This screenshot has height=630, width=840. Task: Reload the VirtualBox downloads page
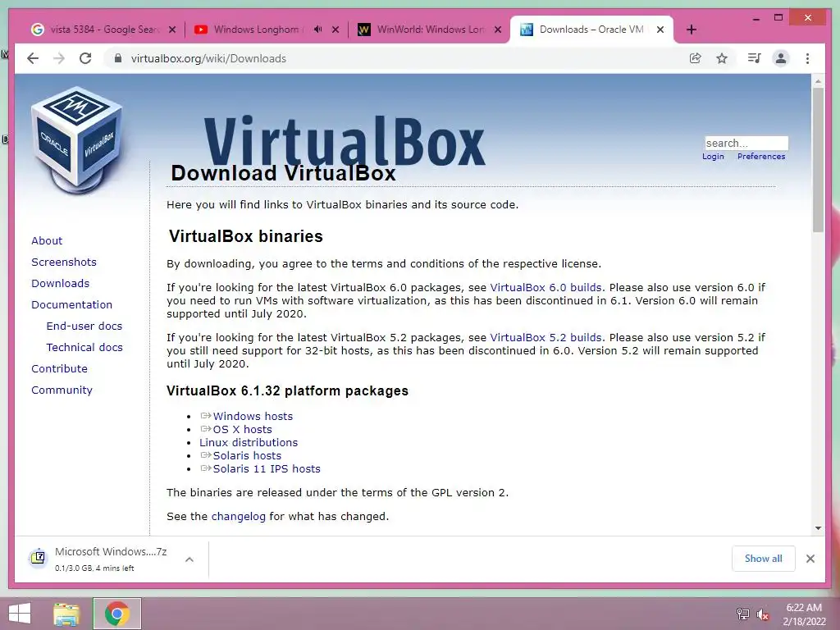(x=85, y=58)
